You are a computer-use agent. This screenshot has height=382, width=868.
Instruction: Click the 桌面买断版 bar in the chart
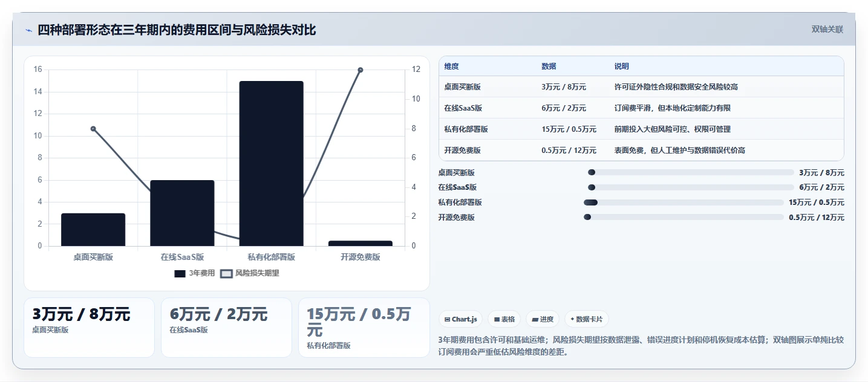click(93, 230)
